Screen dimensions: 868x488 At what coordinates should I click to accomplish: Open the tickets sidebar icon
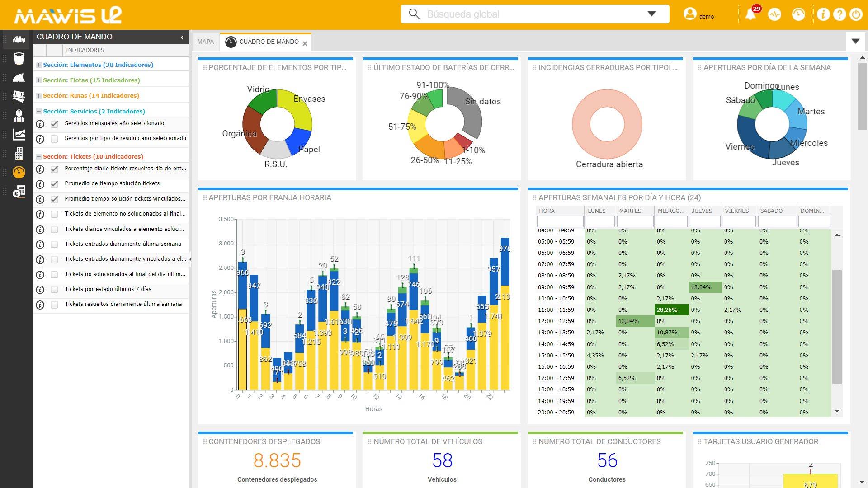point(19,96)
